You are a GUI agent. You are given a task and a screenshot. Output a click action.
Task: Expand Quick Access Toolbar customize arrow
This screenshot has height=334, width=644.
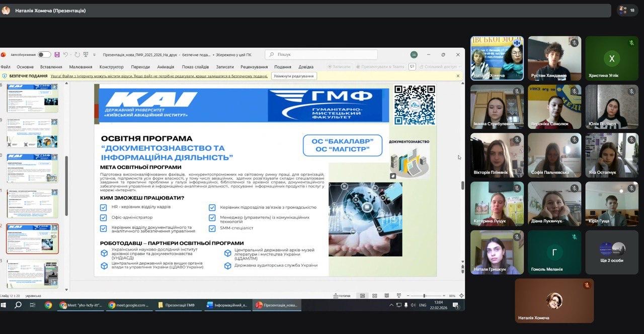pos(94,54)
